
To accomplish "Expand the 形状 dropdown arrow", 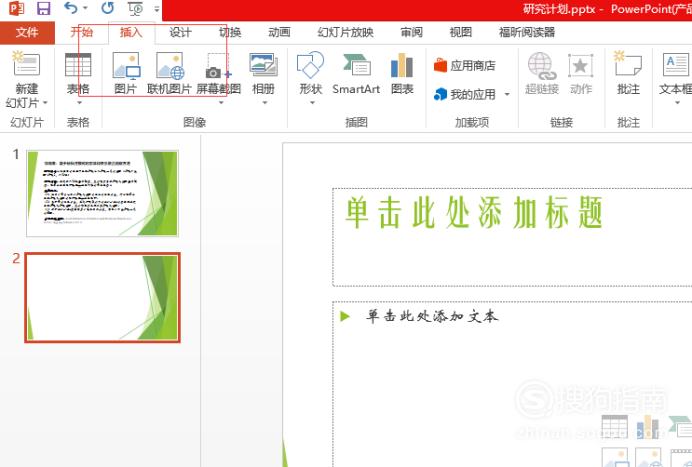I will [x=312, y=103].
